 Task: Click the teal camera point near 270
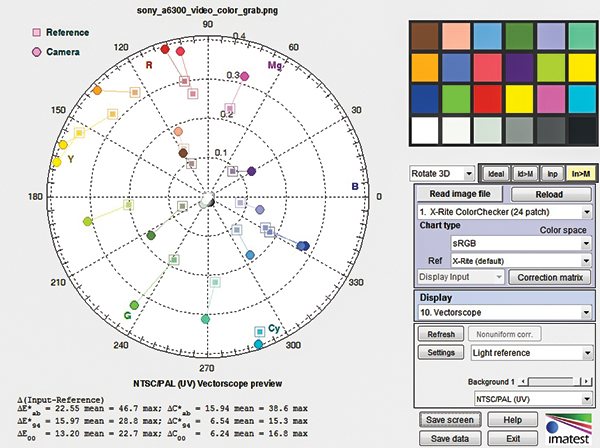coord(205,319)
